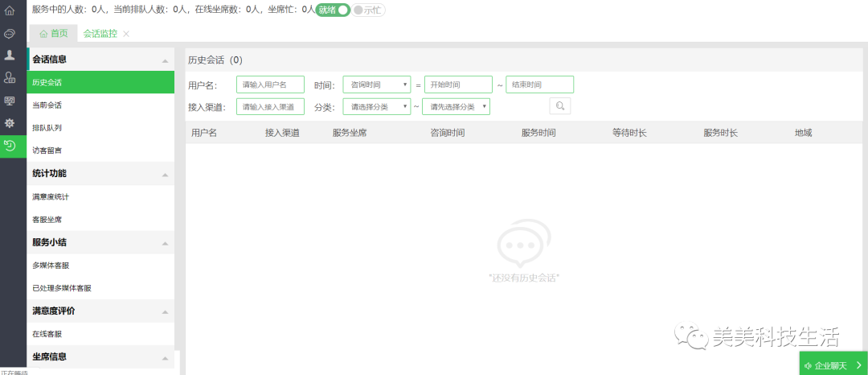Image resolution: width=868 pixels, height=375 pixels.
Task: Click the 开始时间 input field
Action: coord(458,84)
